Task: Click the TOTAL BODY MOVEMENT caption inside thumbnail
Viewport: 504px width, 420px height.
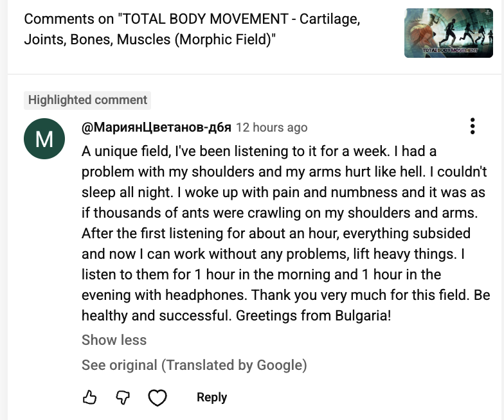Action: tap(449, 49)
